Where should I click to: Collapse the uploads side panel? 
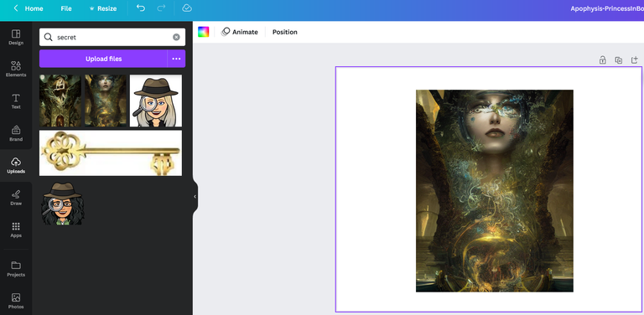click(x=195, y=197)
